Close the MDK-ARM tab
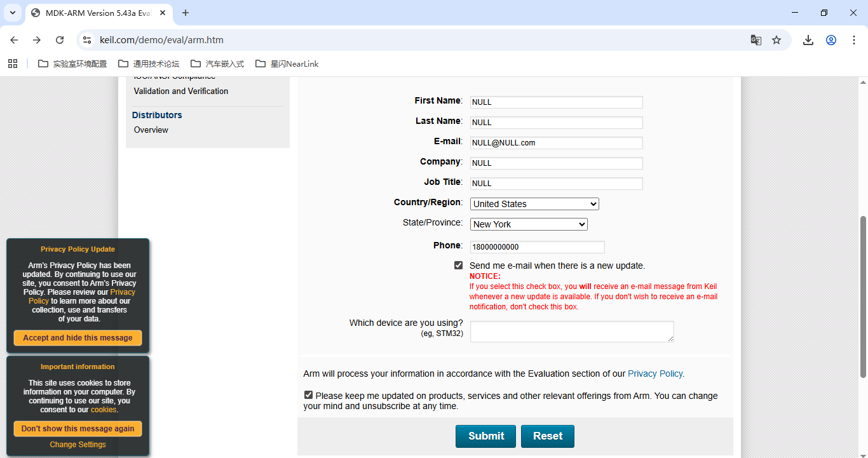Viewport: 868px width, 458px height. pos(162,13)
